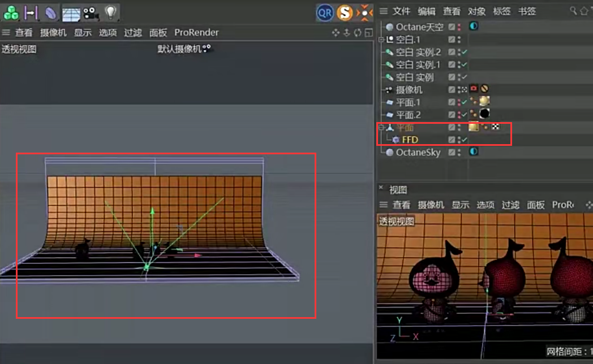Open 面板 menu in lower view panel
This screenshot has height=364, width=593.
536,205
